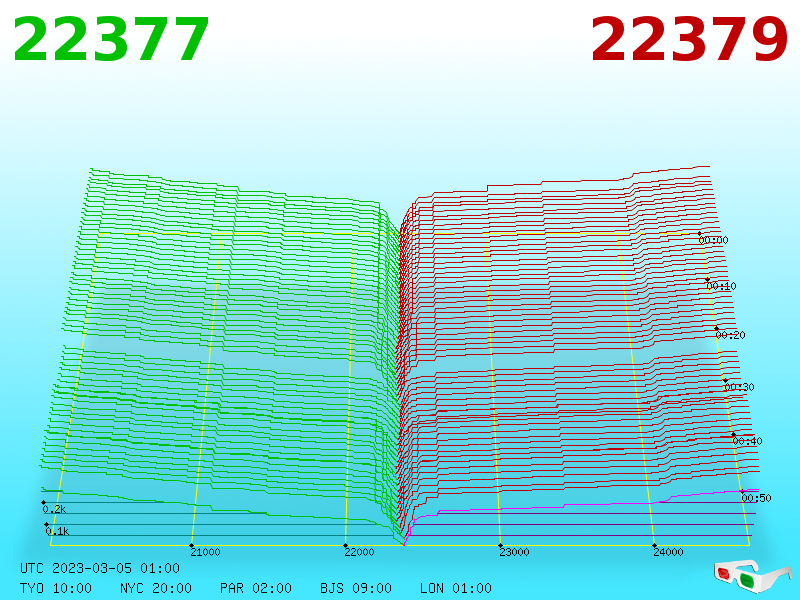The width and height of the screenshot is (800, 600).
Task: Click the green bid price 22377
Action: click(111, 39)
